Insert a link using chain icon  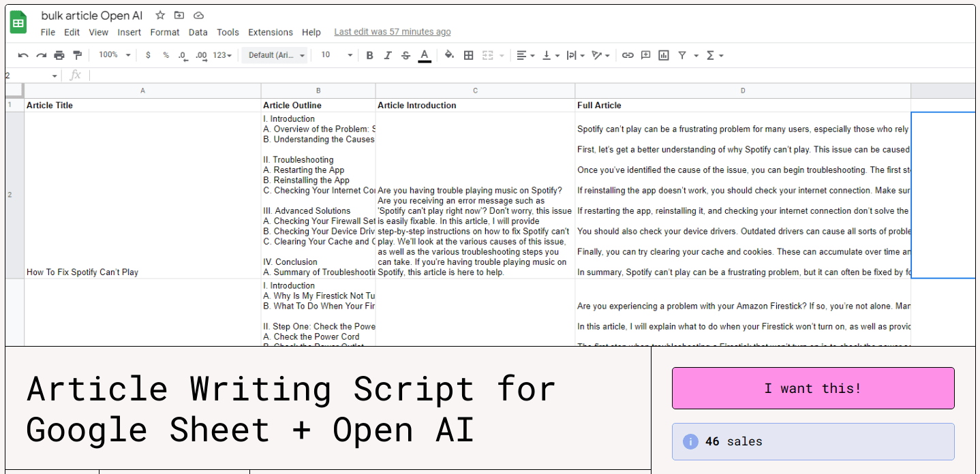(628, 55)
